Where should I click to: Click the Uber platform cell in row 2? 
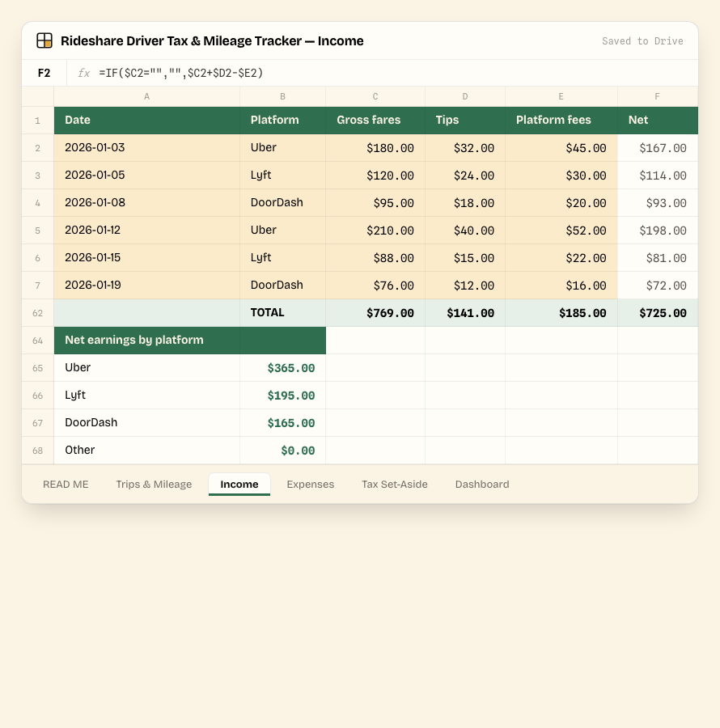pos(282,148)
